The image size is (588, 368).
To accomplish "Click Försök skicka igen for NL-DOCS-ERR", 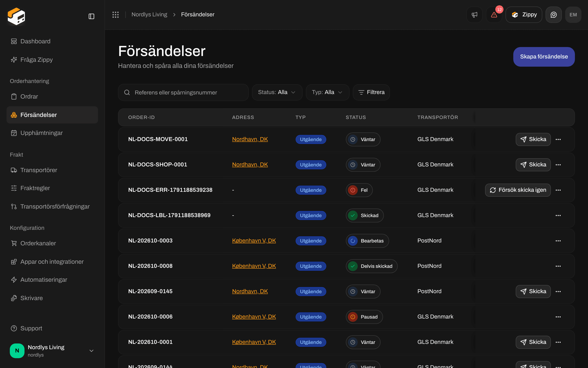I will coord(518,190).
